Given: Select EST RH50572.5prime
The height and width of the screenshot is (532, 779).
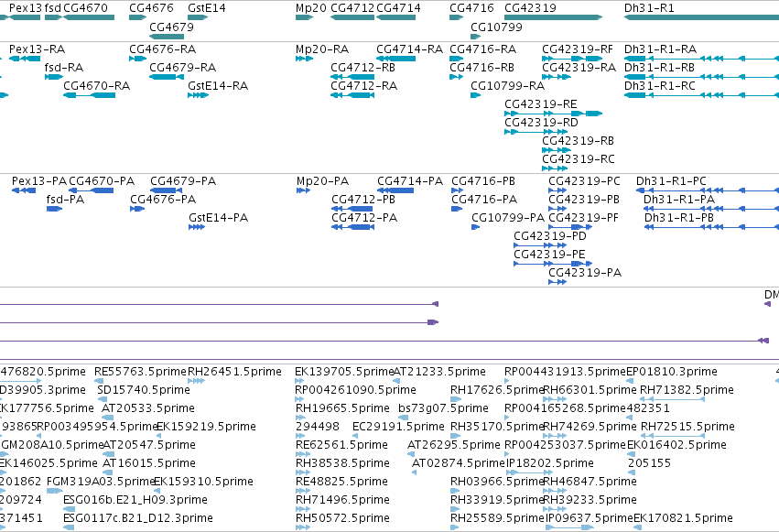Looking at the screenshot, I should pos(342,518).
